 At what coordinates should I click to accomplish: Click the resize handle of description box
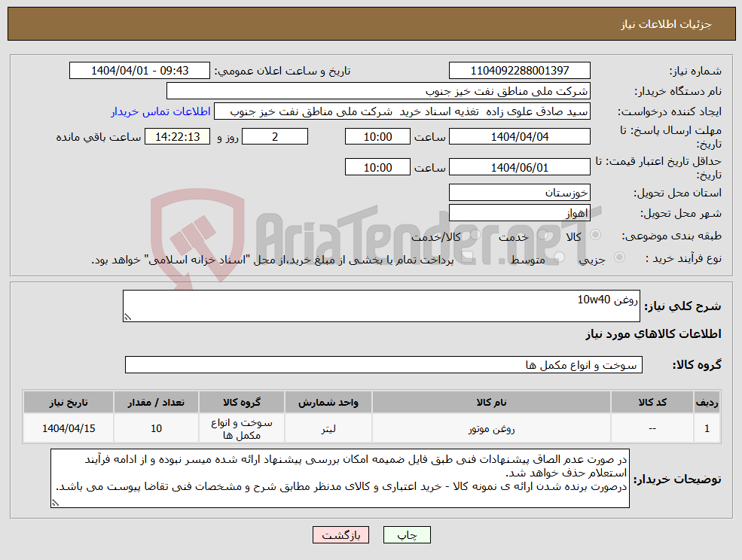(127, 318)
